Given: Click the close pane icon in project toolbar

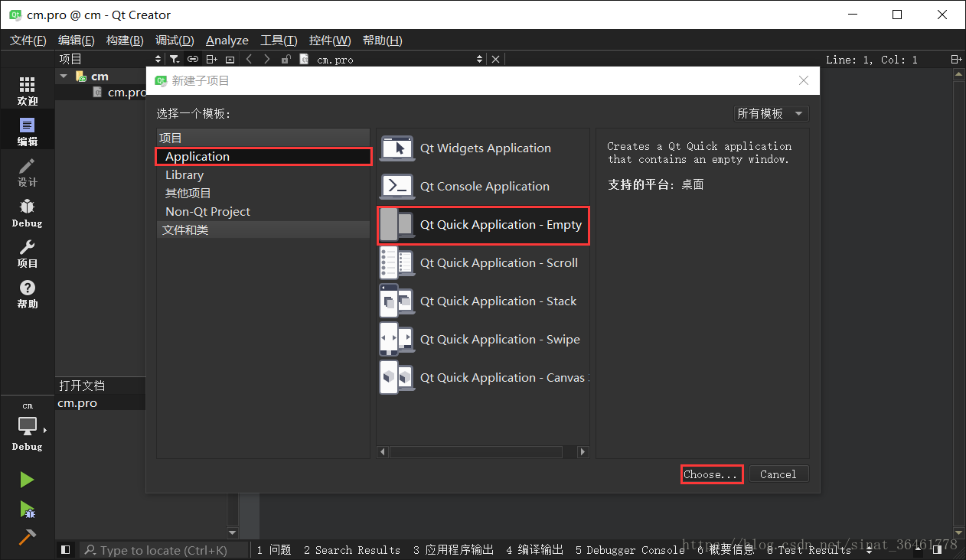Looking at the screenshot, I should [230, 59].
